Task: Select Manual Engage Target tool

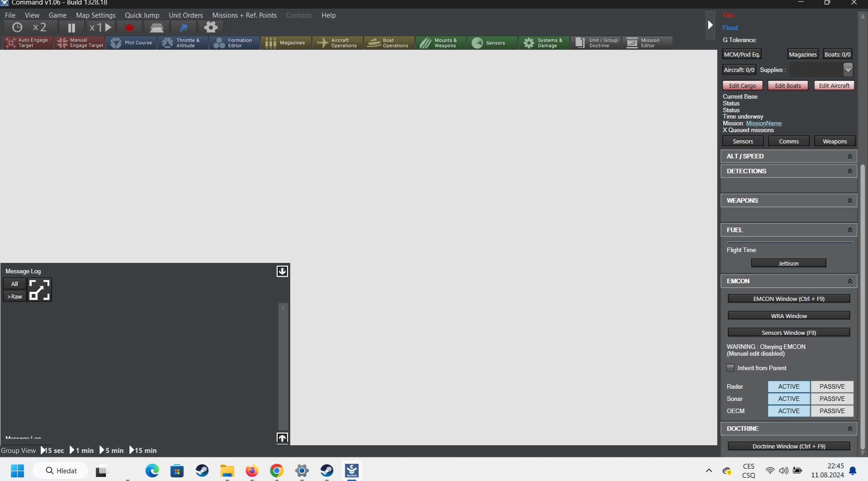Action: pos(80,43)
